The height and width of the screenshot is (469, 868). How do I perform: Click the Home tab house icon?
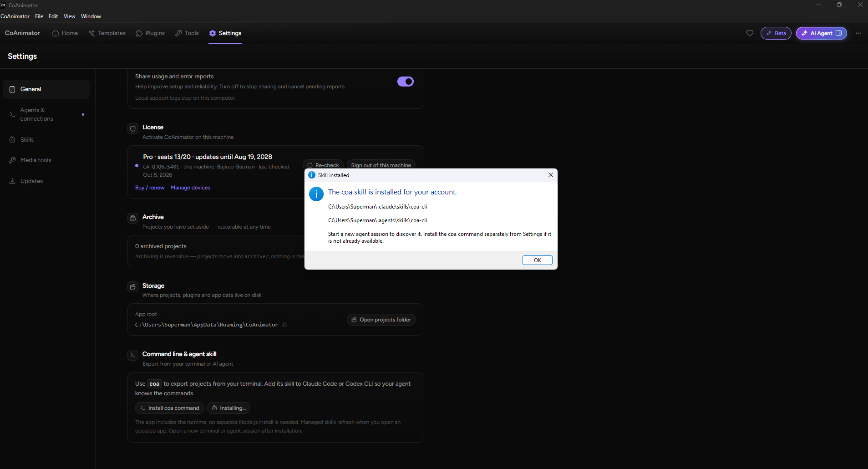click(x=56, y=33)
